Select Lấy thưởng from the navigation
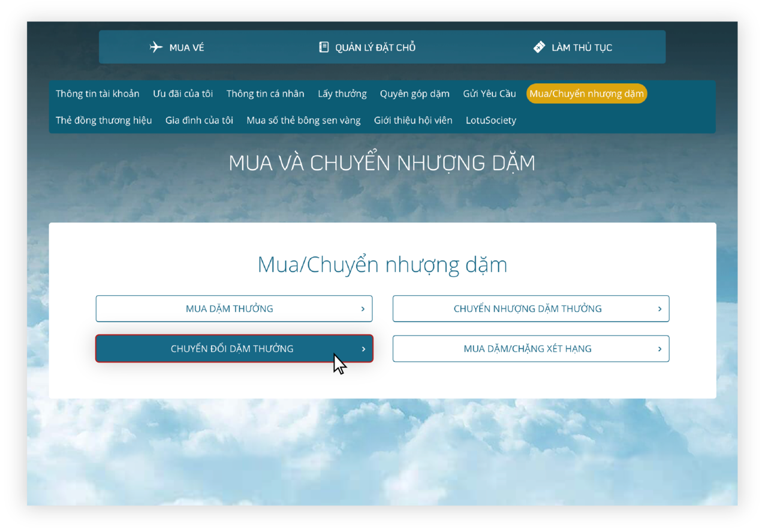 342,93
